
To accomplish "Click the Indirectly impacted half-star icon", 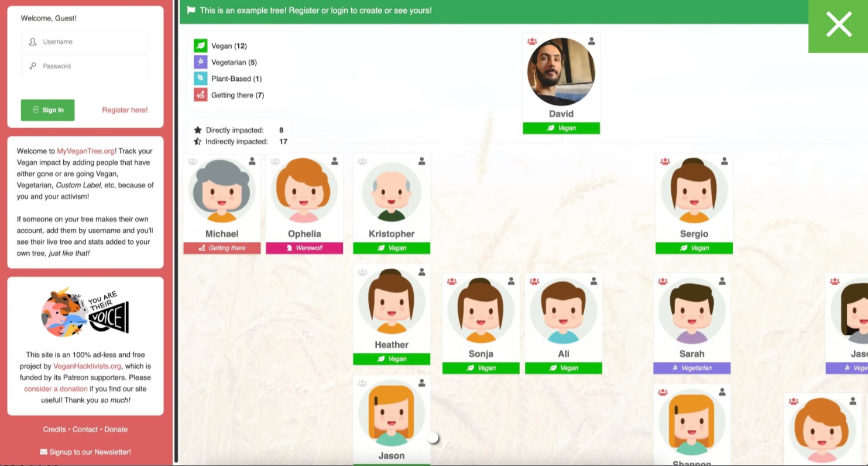I will [x=198, y=142].
